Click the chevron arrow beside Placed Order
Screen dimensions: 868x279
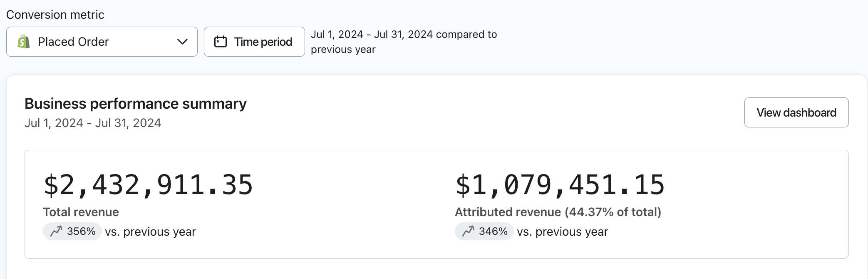[182, 42]
